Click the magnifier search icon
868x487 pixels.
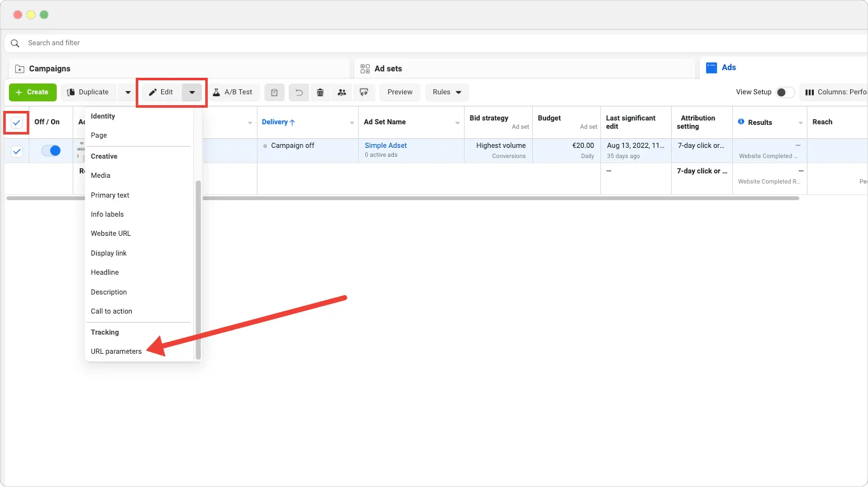(x=15, y=43)
